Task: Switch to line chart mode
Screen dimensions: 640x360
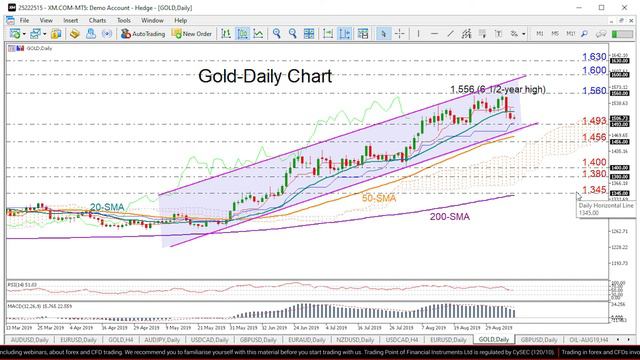Action: [x=258, y=34]
